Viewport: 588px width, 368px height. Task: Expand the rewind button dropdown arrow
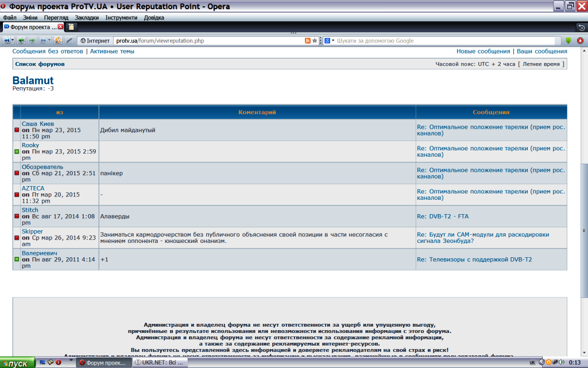pyautogui.click(x=13, y=41)
